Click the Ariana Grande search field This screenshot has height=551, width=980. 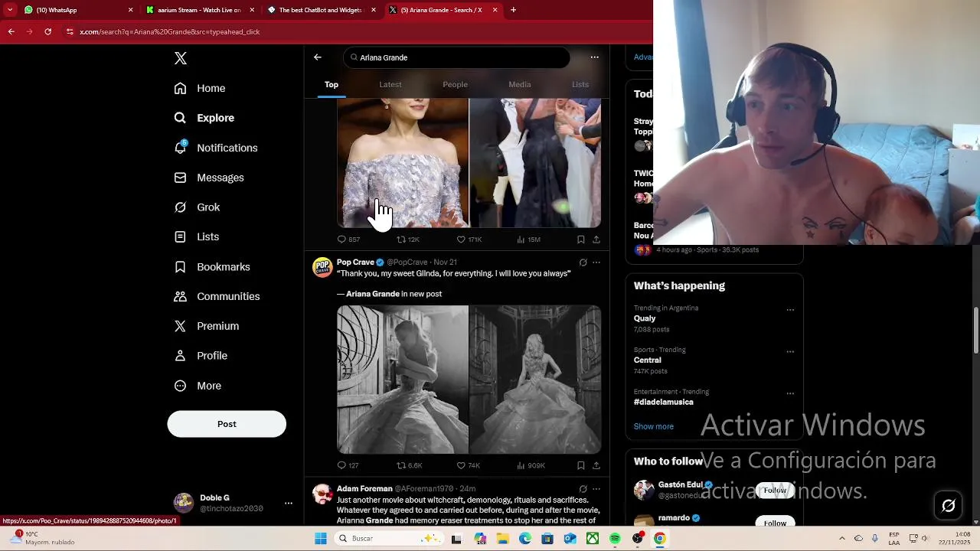point(457,57)
